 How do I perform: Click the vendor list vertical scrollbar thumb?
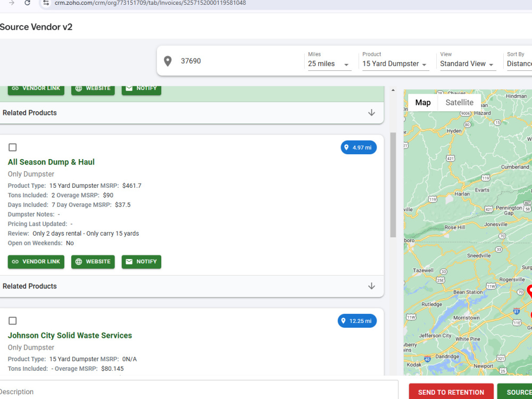click(393, 185)
